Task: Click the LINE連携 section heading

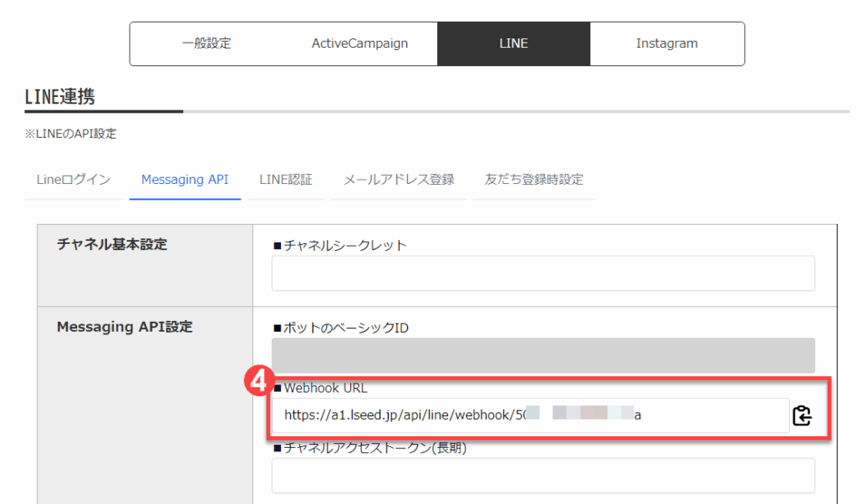Action: point(60,96)
